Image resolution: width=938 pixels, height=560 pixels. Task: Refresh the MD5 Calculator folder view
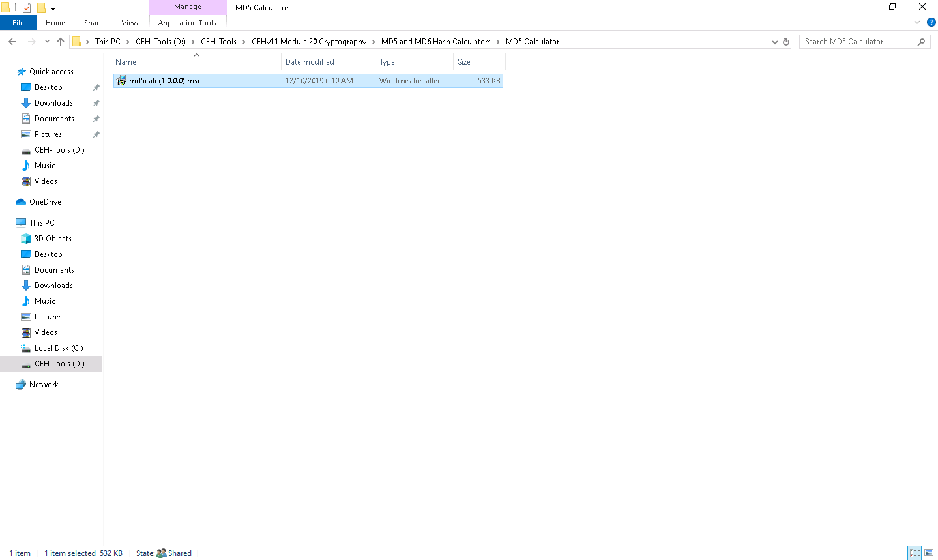786,42
